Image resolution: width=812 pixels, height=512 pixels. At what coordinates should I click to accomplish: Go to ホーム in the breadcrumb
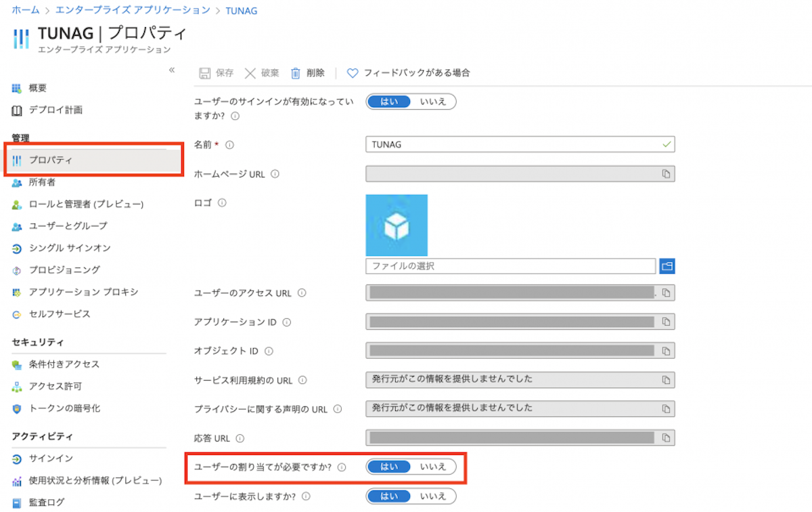point(25,10)
